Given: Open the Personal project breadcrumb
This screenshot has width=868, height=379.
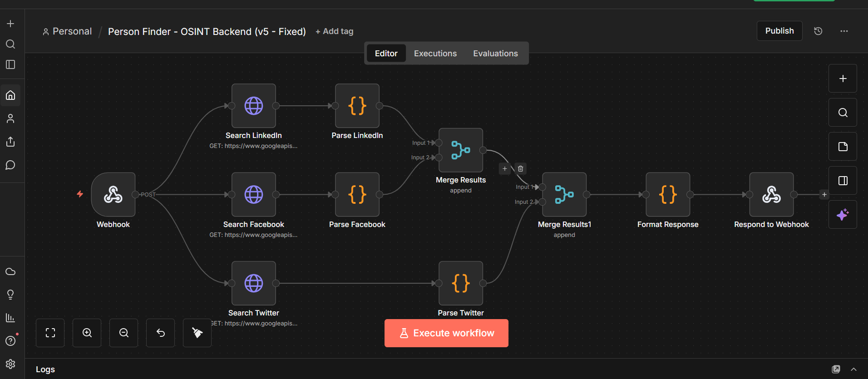Looking at the screenshot, I should pos(67,31).
